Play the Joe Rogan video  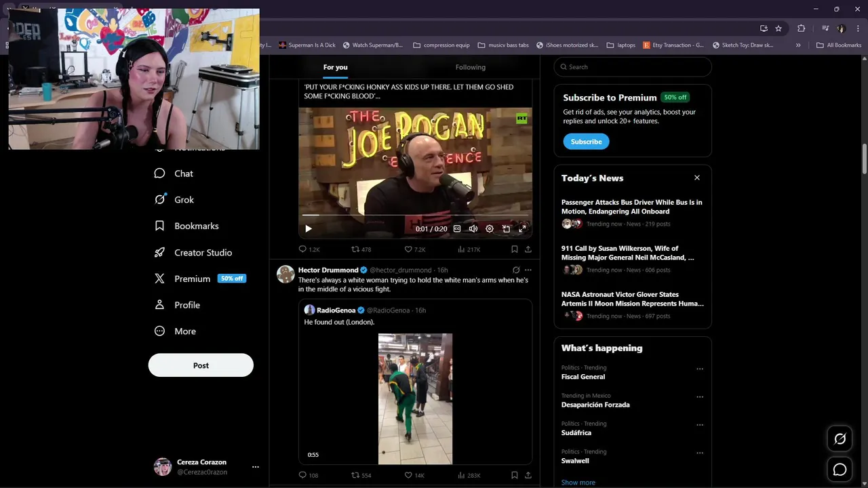click(x=309, y=229)
